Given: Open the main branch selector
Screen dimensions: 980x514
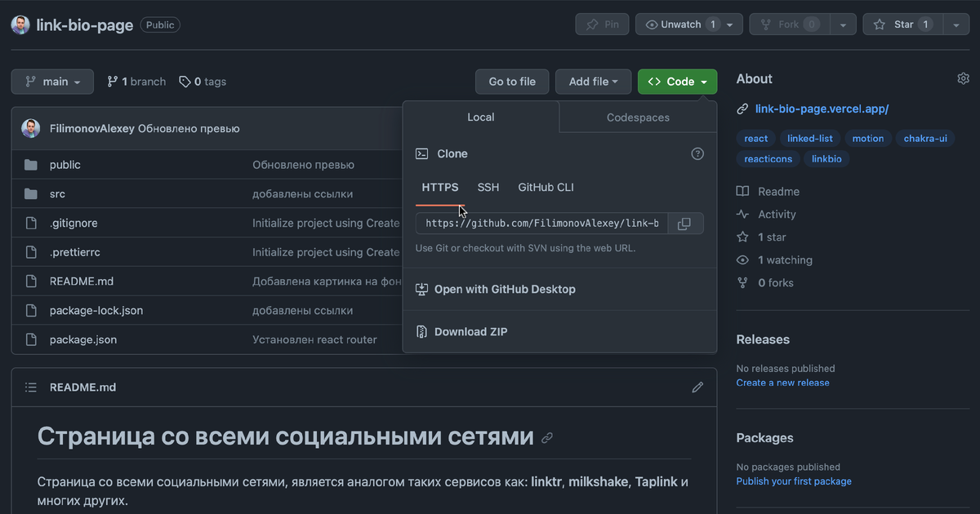Looking at the screenshot, I should (53, 82).
